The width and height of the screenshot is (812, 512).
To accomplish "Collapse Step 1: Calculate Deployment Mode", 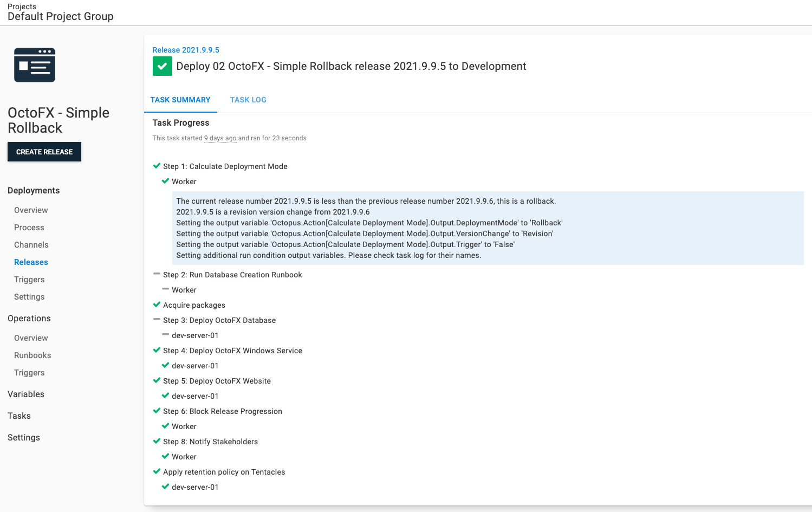I will click(225, 166).
